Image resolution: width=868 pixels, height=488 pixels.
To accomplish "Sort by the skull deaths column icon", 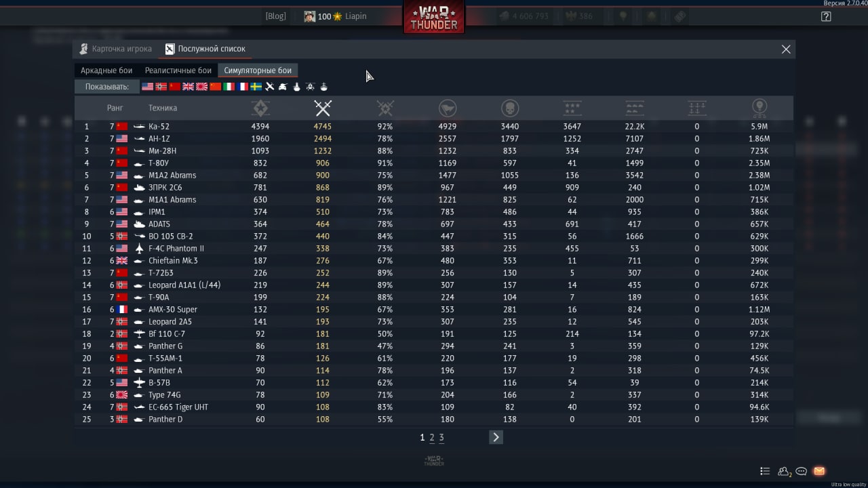I will 510,108.
